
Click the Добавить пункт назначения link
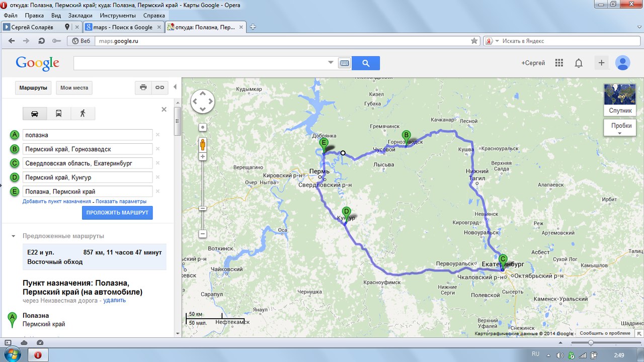(56, 201)
